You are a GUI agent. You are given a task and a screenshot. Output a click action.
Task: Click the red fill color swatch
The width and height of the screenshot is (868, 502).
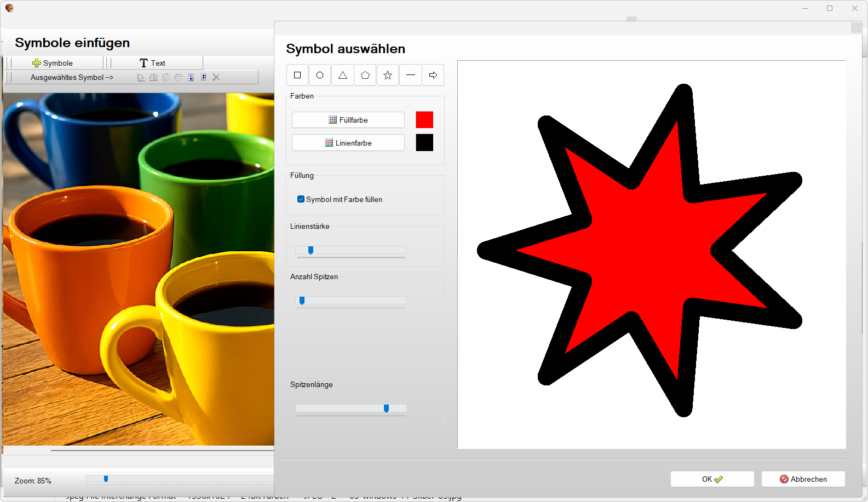pos(424,120)
